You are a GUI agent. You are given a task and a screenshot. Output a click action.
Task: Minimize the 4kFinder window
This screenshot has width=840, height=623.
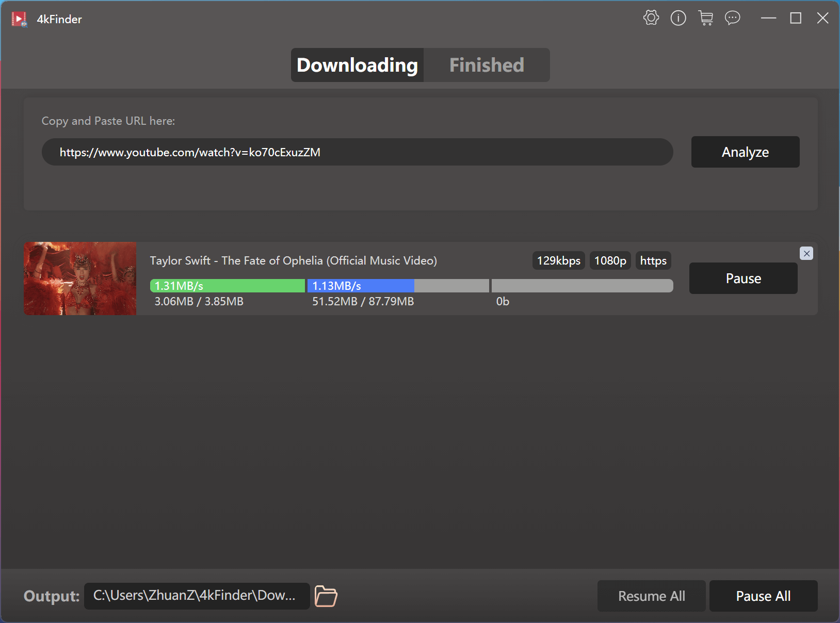pyautogui.click(x=768, y=19)
